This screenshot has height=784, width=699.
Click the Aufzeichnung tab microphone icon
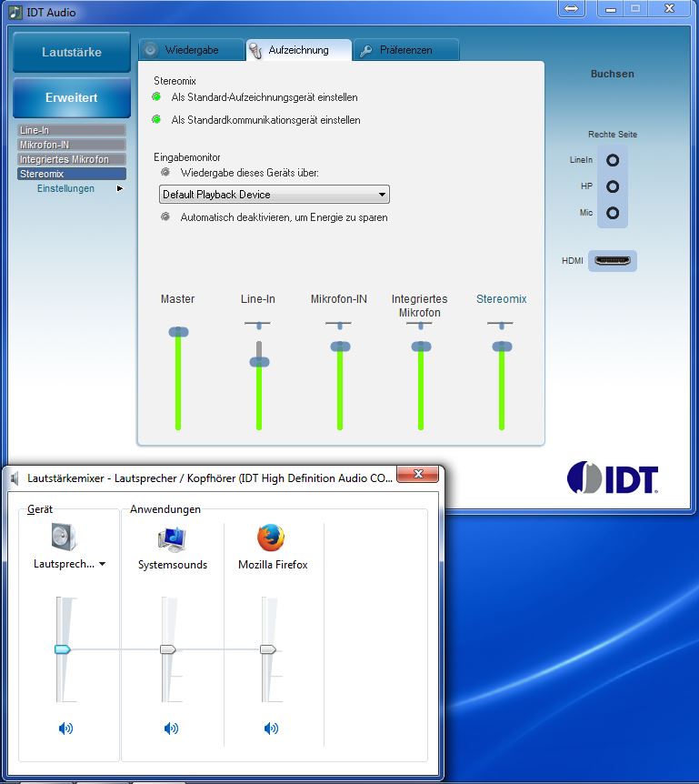(255, 51)
